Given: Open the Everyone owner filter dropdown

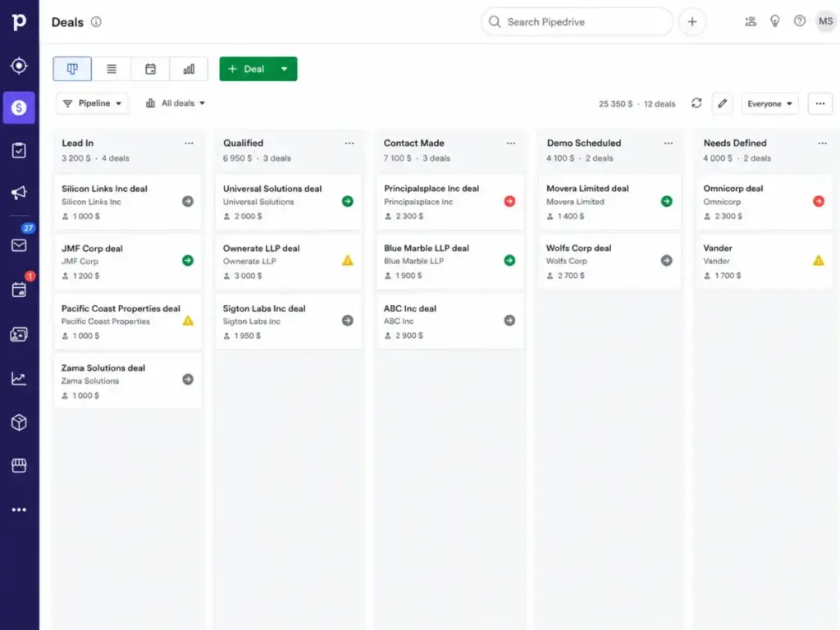Looking at the screenshot, I should [x=769, y=103].
